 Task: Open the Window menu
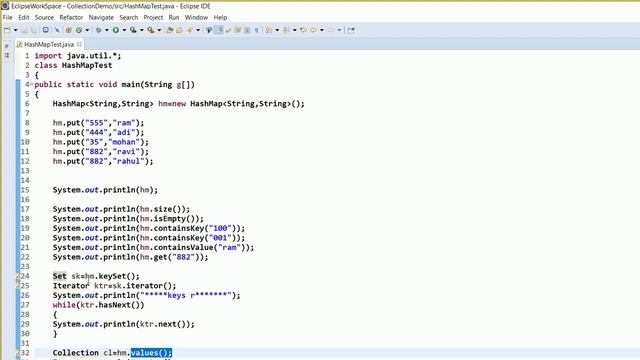point(196,18)
